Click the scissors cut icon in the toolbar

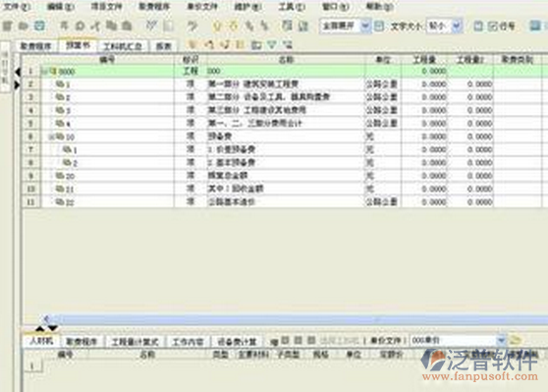[95, 26]
